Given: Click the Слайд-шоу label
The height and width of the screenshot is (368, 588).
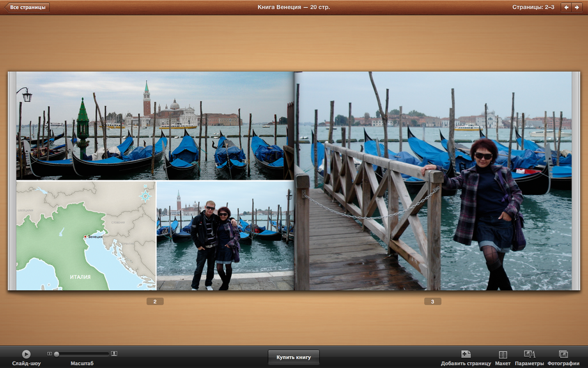Looking at the screenshot, I should click(26, 363).
